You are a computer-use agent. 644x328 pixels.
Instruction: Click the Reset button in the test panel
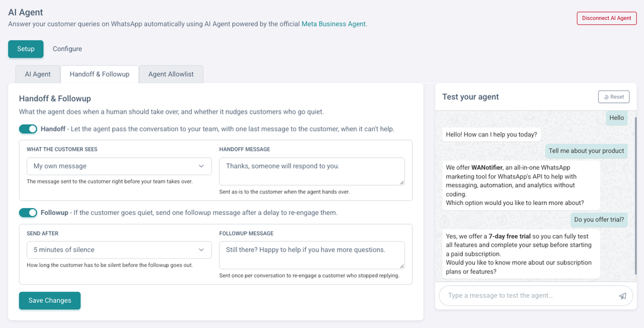click(x=614, y=97)
